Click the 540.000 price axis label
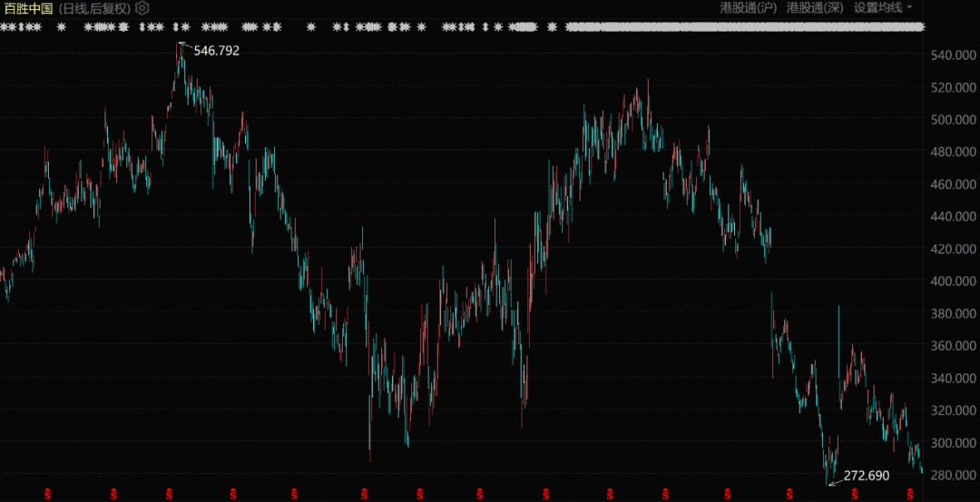 coord(954,55)
